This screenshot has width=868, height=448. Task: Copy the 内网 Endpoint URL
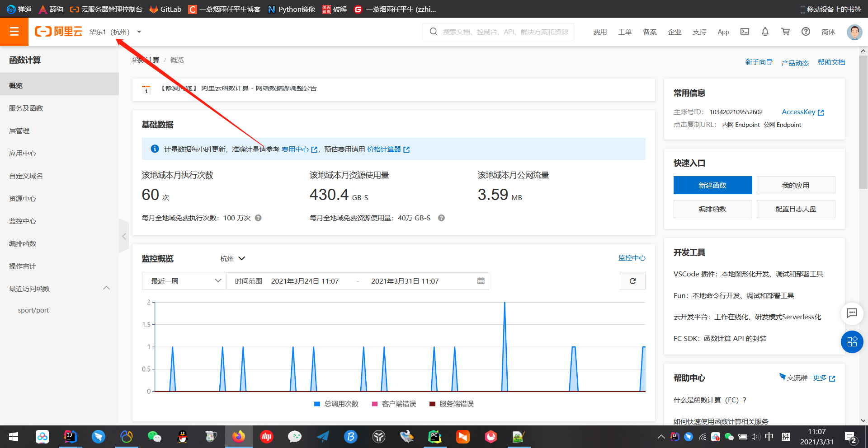[741, 125]
